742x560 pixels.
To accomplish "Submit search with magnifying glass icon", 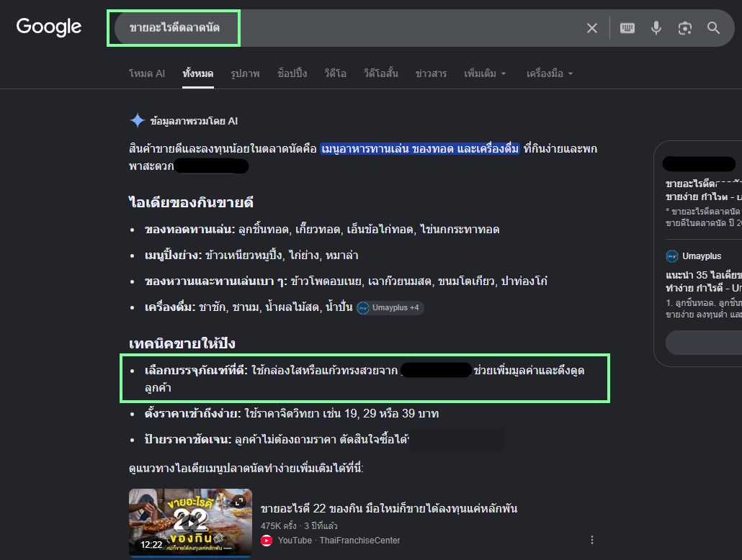I will point(714,28).
